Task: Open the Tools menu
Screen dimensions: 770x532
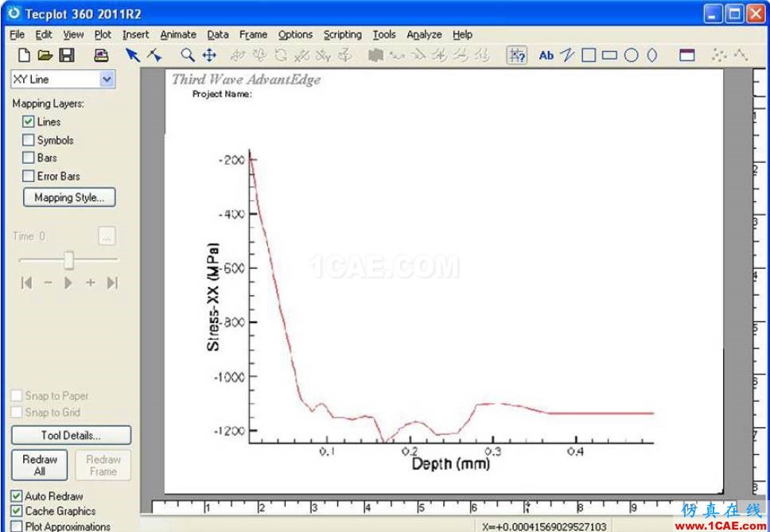Action: tap(384, 34)
